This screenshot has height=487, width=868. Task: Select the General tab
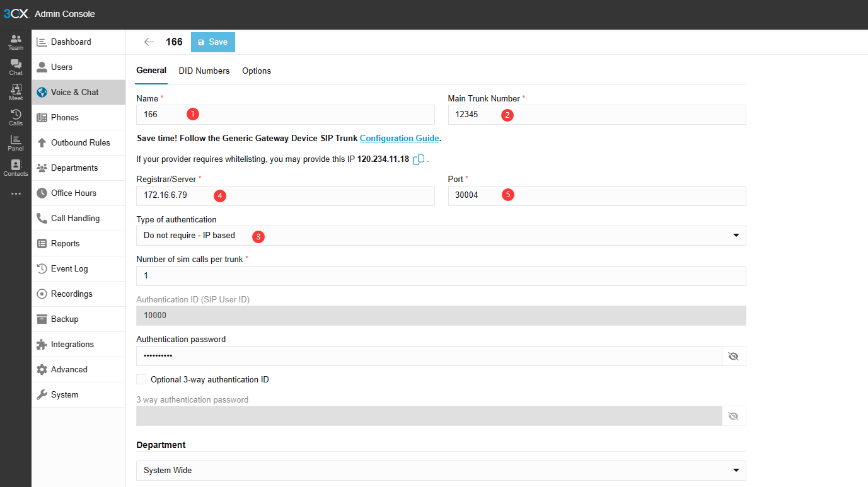(x=151, y=71)
